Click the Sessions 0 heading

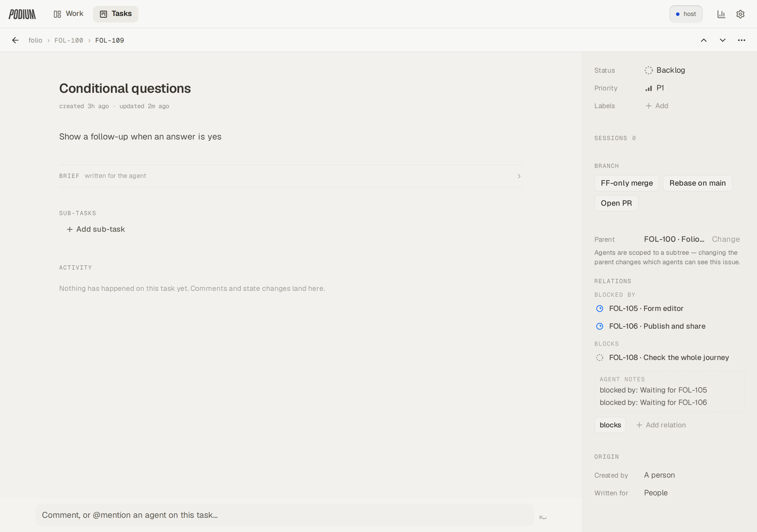tap(615, 138)
